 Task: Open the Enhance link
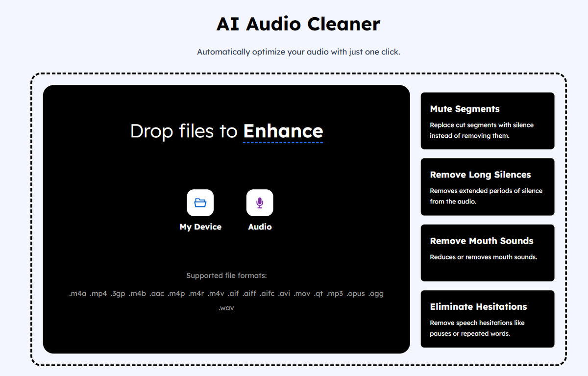coord(283,131)
